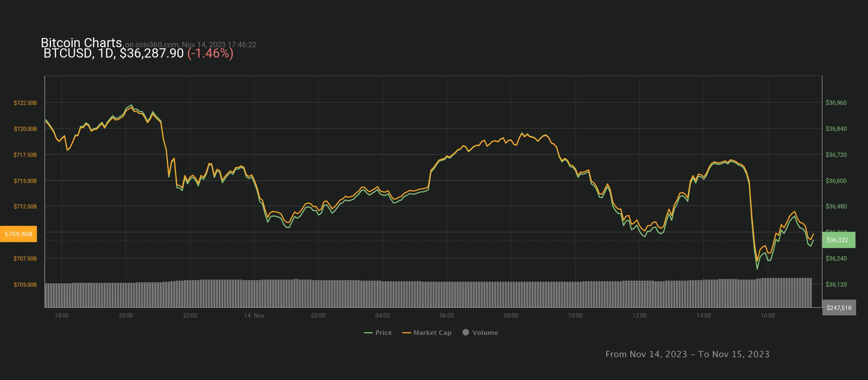
Task: Click the $36,960 price axis label
Action: tap(836, 102)
